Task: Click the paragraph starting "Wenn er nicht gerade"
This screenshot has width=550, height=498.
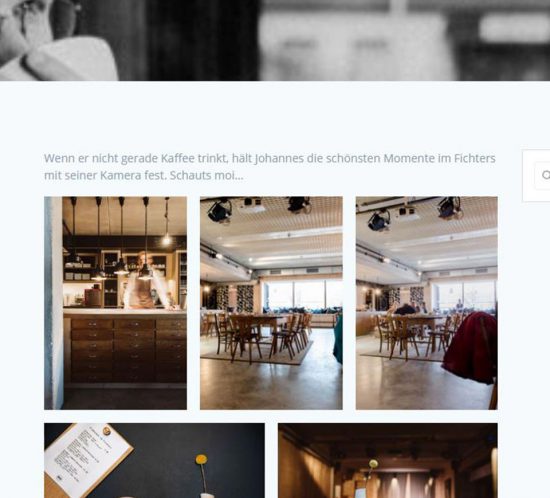Action: (269, 167)
